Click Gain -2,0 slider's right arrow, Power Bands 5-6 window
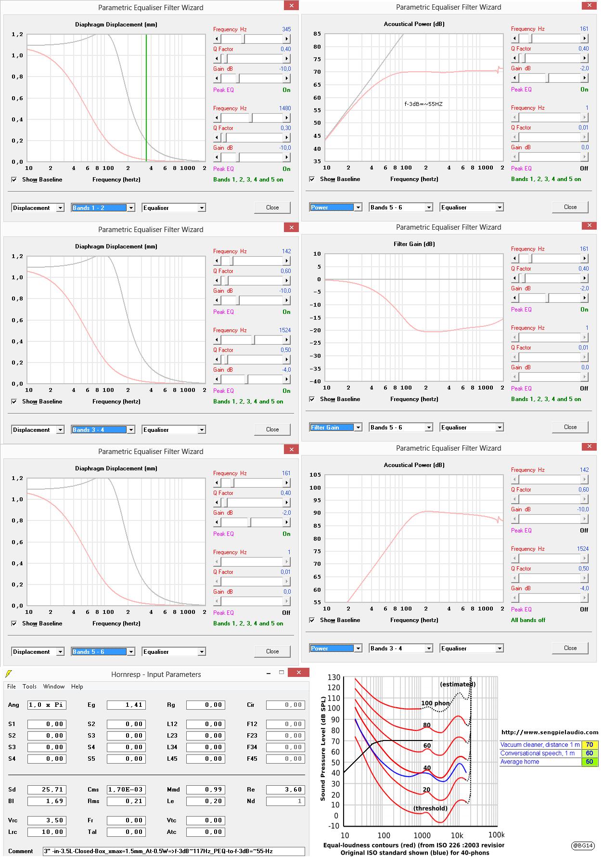The width and height of the screenshot is (616, 857). tap(585, 78)
